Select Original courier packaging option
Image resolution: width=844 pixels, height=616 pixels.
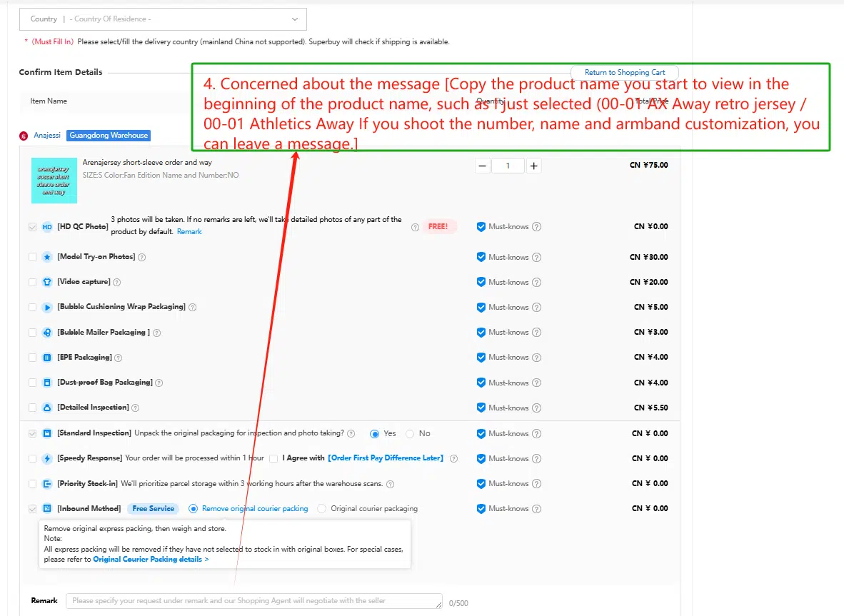click(321, 508)
